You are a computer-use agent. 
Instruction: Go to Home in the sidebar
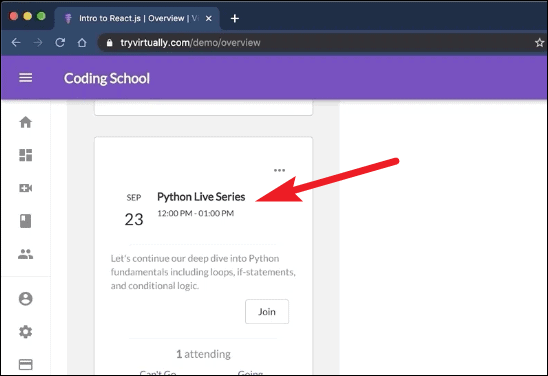(x=26, y=122)
